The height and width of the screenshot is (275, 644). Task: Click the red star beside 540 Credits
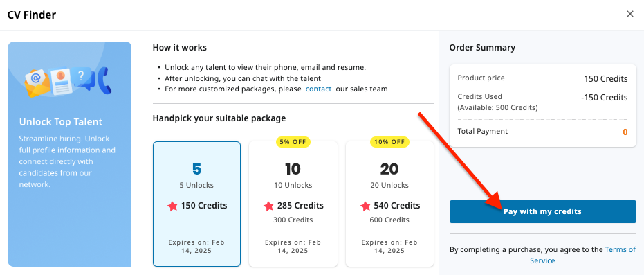365,206
